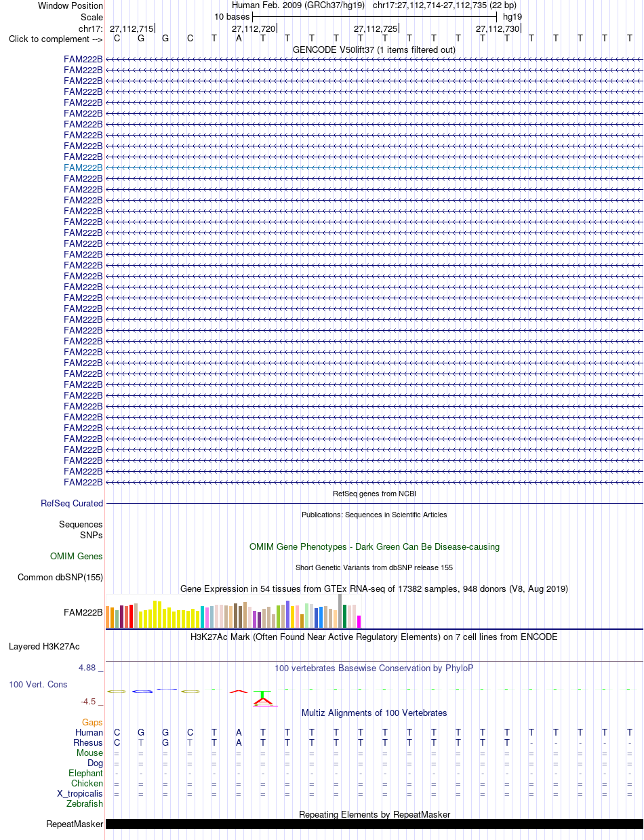Click Publications: Sequences in Scientific Articles title
The width and height of the screenshot is (644, 840).
coord(374,515)
